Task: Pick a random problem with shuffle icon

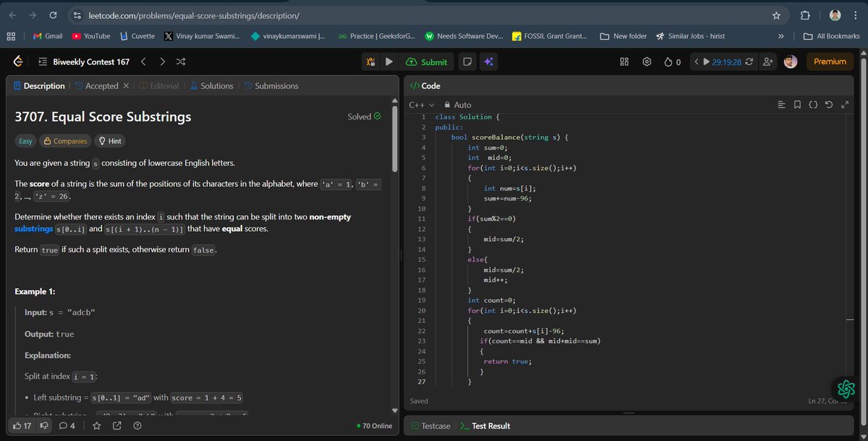Action: [181, 62]
